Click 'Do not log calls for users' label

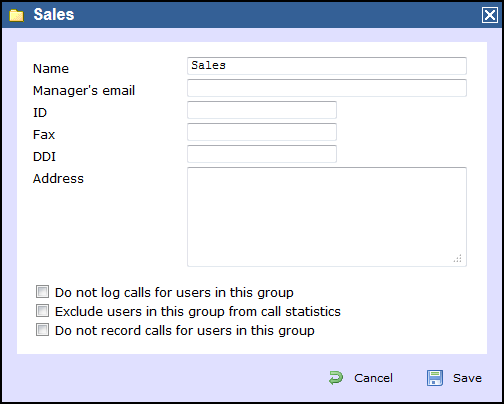(174, 293)
